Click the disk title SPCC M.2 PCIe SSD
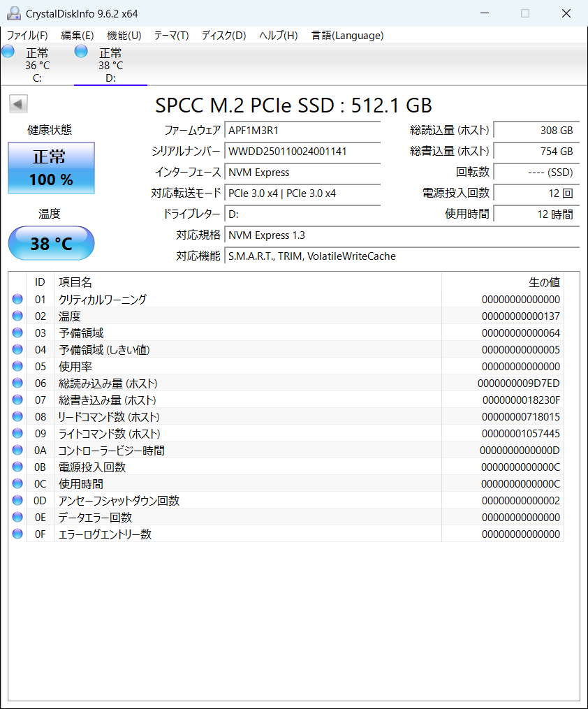 [294, 105]
